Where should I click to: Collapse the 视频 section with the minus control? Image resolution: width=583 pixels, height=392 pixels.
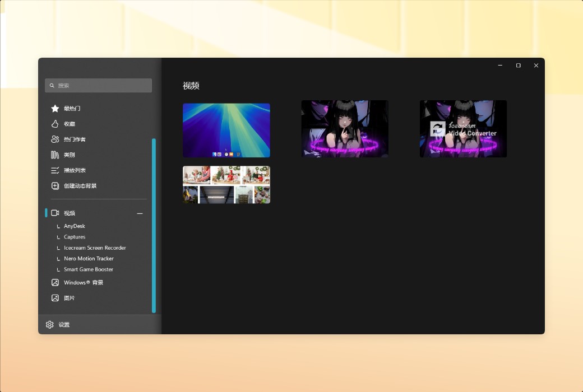pos(139,213)
